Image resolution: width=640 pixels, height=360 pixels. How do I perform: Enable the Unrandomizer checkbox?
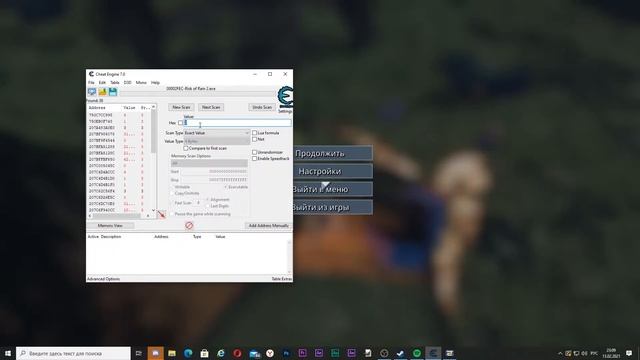[x=254, y=152]
